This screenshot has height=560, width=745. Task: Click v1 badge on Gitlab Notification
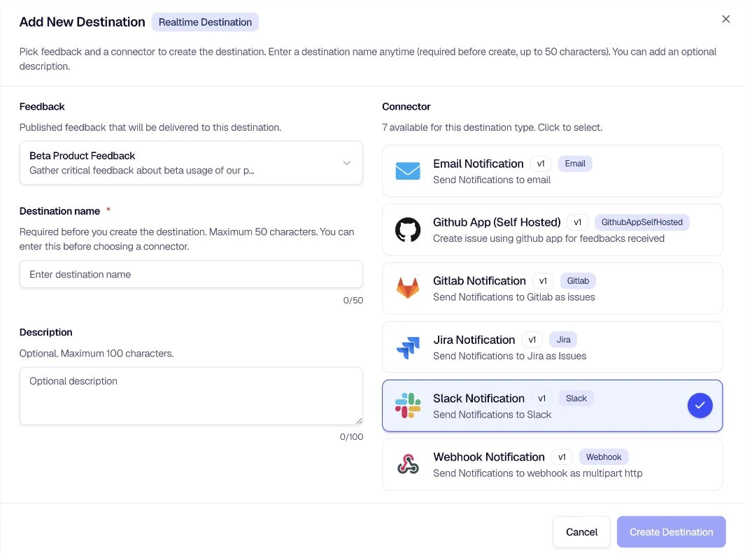click(543, 281)
